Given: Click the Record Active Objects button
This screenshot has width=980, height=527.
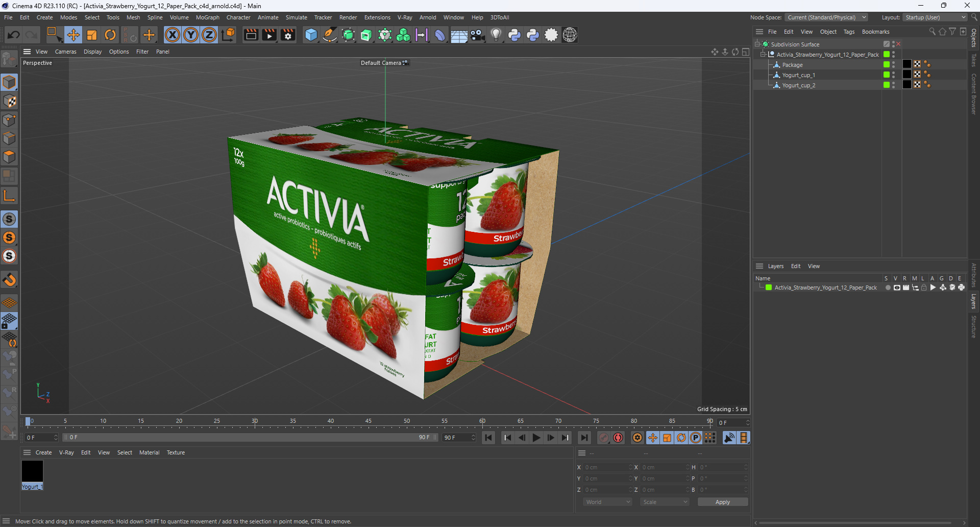Looking at the screenshot, I should coord(604,438).
